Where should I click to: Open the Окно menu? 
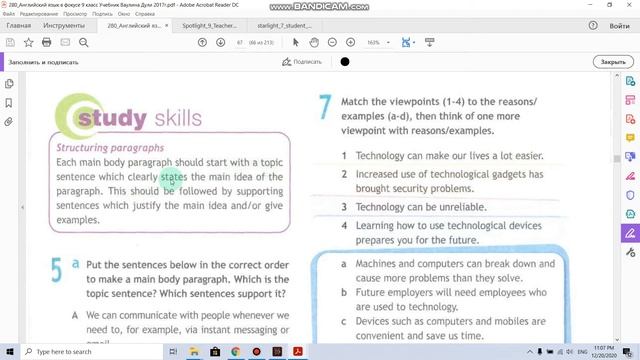pos(124,14)
